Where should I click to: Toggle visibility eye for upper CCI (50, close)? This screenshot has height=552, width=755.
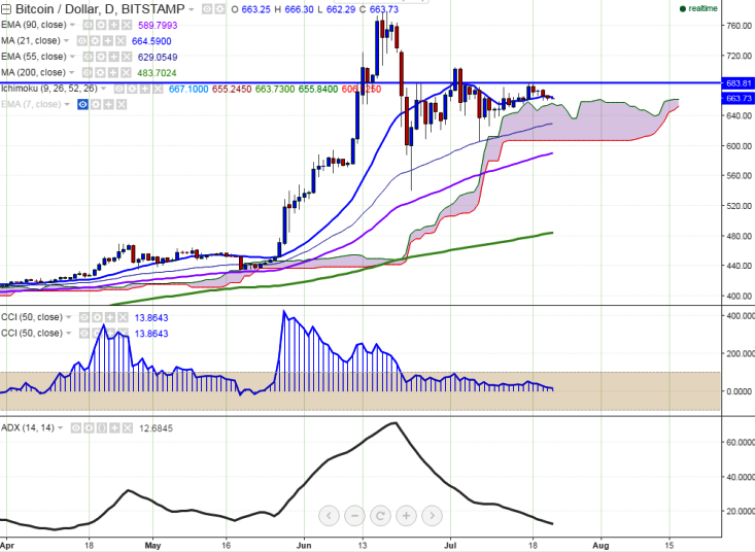pyautogui.click(x=84, y=317)
